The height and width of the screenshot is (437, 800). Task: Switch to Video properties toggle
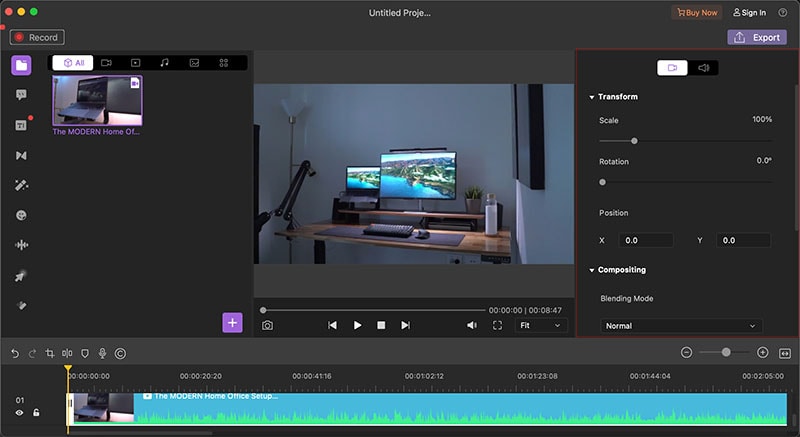[x=672, y=68]
